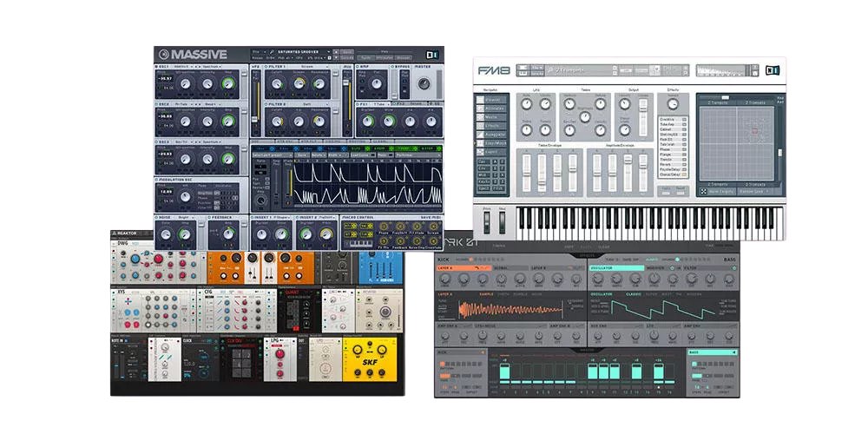The image size is (868, 434).
Task: Click the FM8 Pitch wheel
Action: [x=487, y=220]
